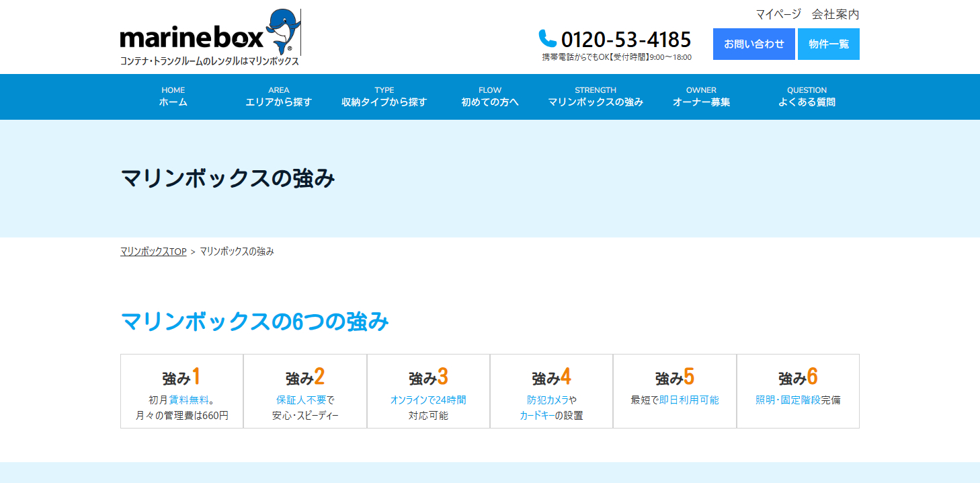Select the 強み4 防犯カメラ card

551,391
